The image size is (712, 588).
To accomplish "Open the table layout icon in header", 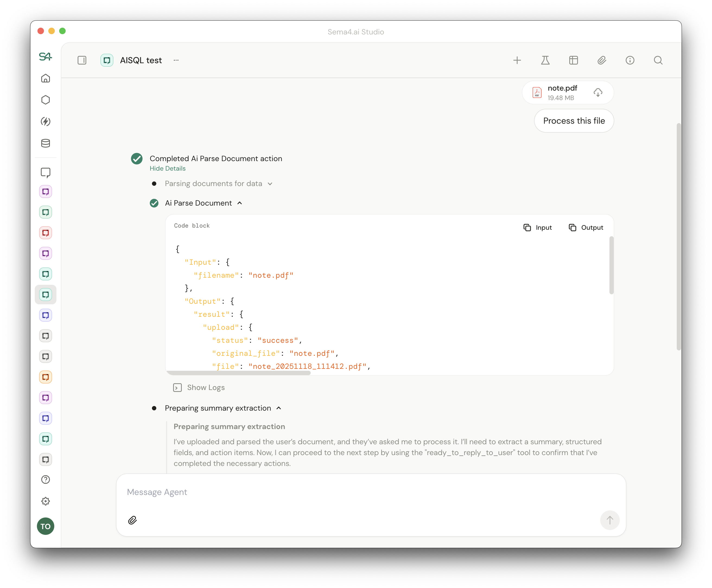I will [x=573, y=60].
